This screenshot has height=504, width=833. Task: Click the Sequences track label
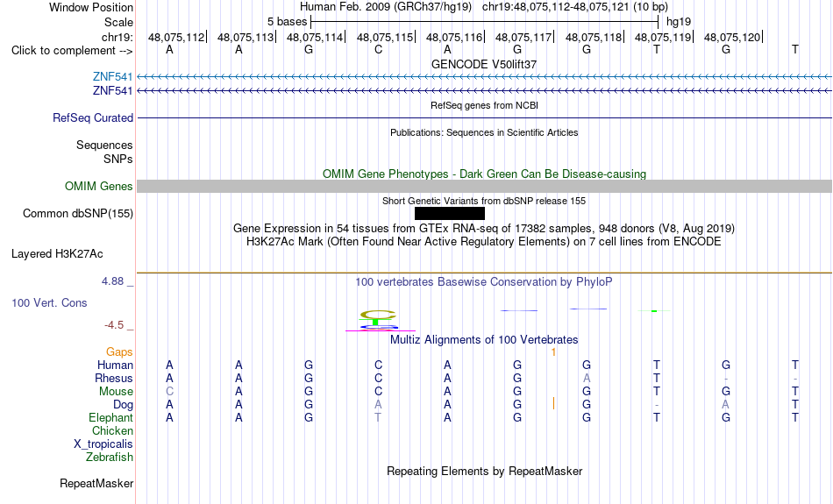click(104, 145)
